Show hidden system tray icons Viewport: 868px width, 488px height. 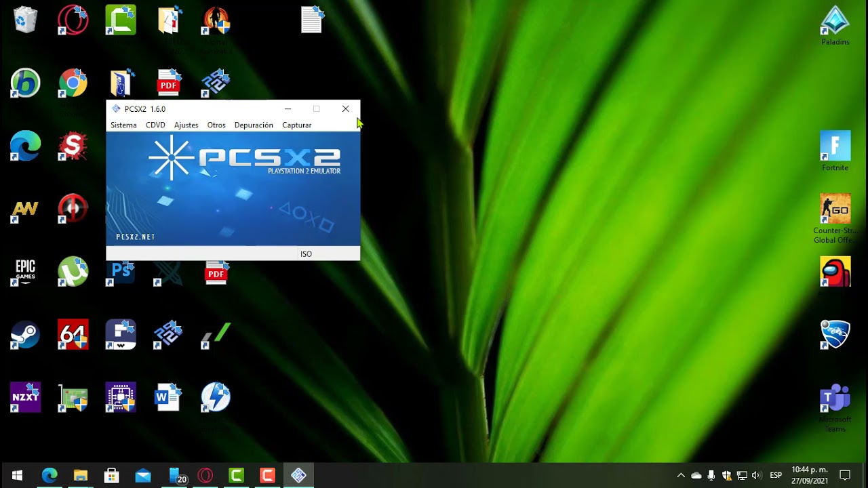coord(681,475)
